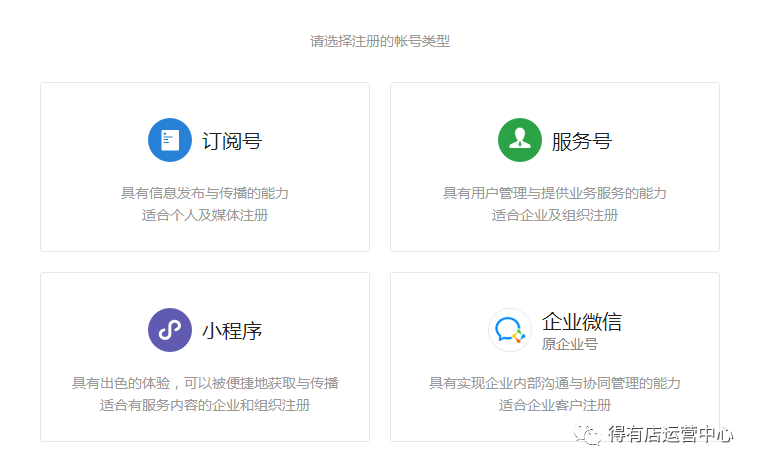Image resolution: width=758 pixels, height=467 pixels.
Task: Select the 订阅号 title text
Action: (x=232, y=141)
